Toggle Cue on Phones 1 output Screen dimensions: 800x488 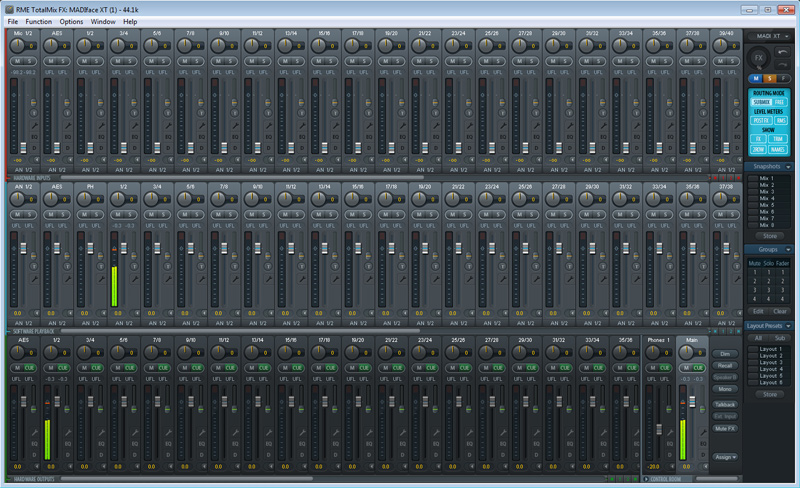pyautogui.click(x=665, y=368)
